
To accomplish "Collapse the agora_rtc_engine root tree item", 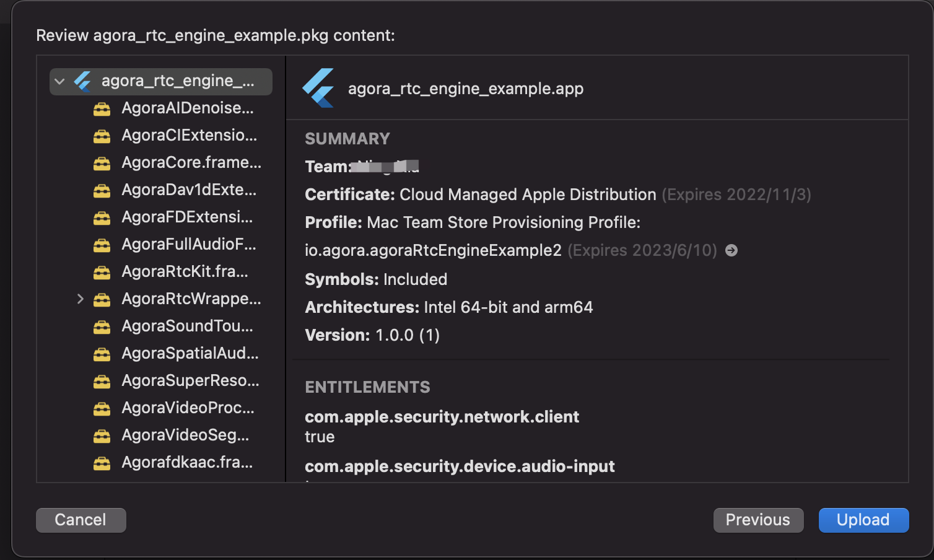I will [x=59, y=81].
